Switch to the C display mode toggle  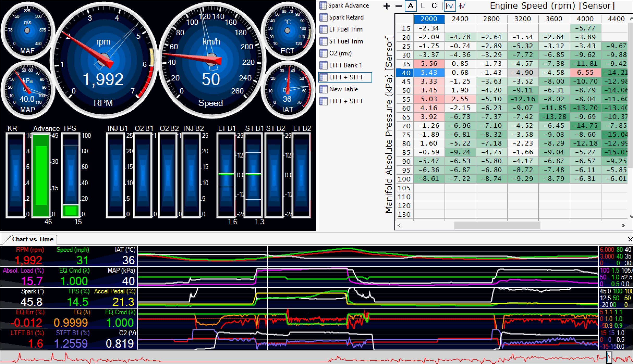(434, 6)
